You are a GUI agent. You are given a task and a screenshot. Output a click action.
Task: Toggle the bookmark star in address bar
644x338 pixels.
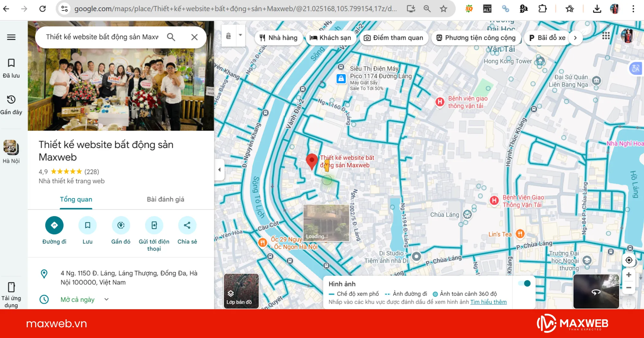pos(444,9)
